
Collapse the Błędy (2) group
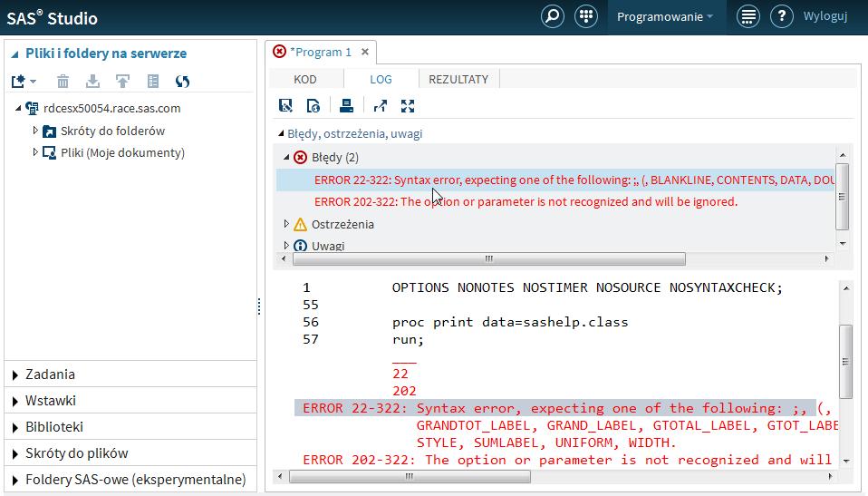pos(286,158)
